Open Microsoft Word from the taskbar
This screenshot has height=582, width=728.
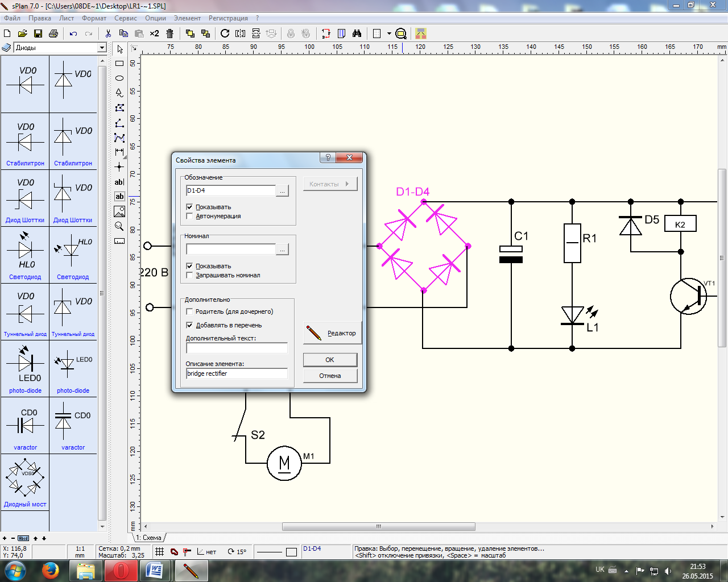click(155, 571)
